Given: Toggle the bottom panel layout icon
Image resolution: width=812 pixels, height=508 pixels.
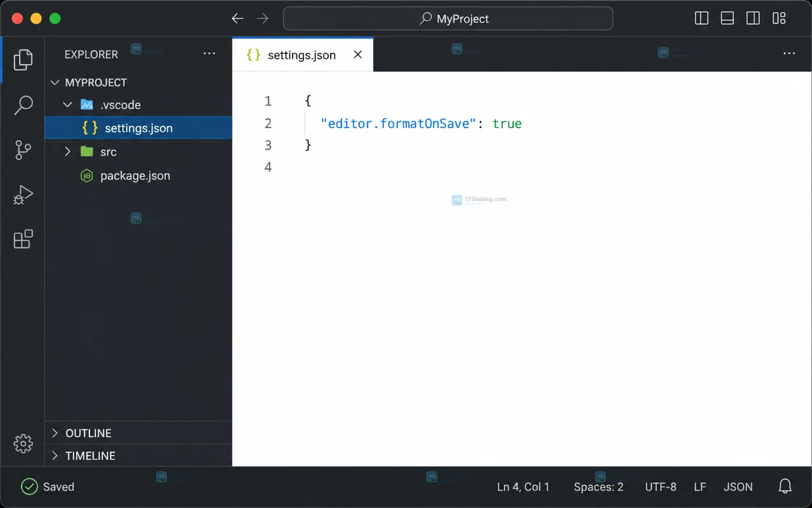Looking at the screenshot, I should pos(728,18).
